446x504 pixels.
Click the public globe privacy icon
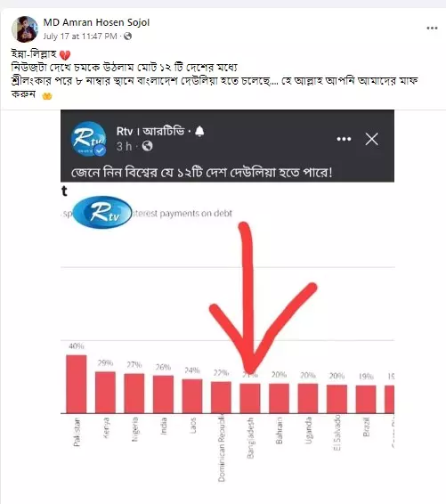click(127, 36)
